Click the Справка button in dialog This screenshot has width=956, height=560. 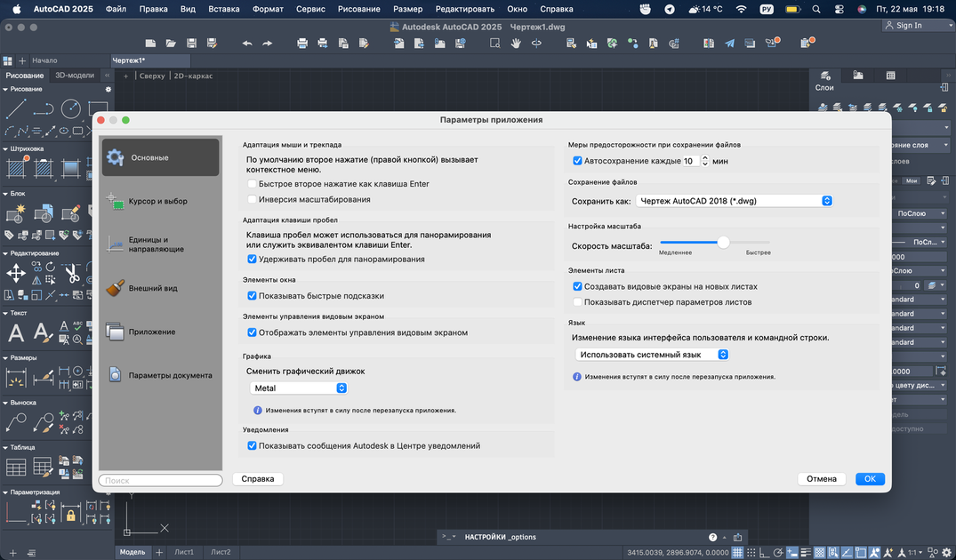click(x=258, y=479)
